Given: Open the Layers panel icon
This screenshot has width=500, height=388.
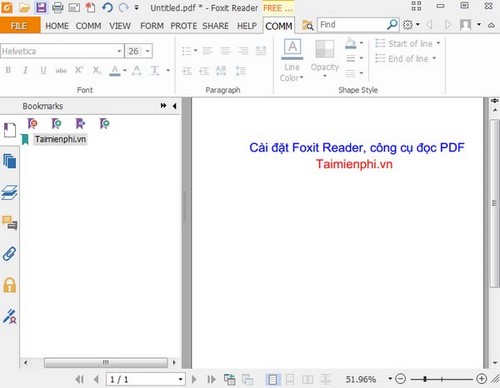Looking at the screenshot, I should (x=9, y=192).
